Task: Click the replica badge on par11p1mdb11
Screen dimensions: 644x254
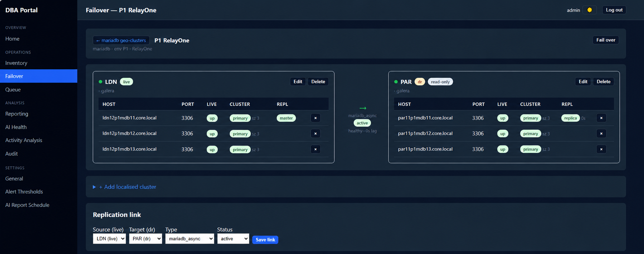Action: coord(570,118)
